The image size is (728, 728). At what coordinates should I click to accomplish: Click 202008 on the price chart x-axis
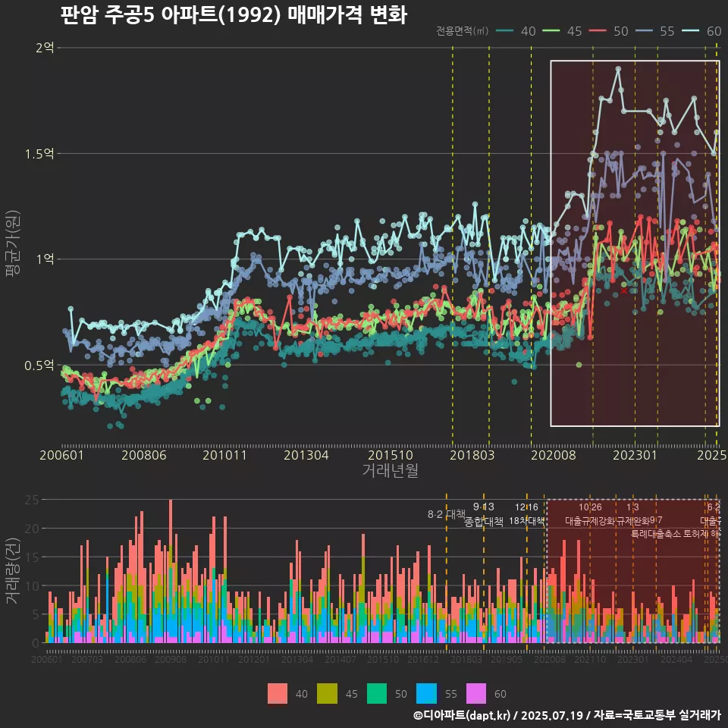pos(554,455)
